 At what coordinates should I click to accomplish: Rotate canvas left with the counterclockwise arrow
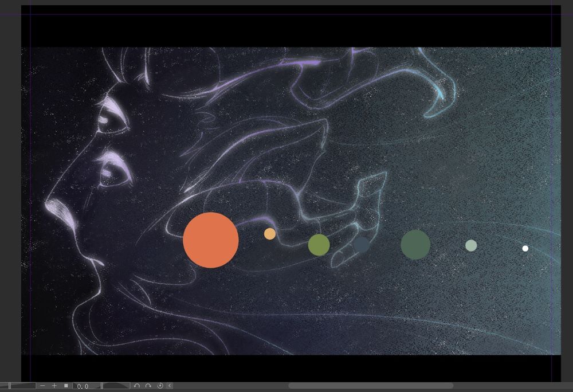point(137,386)
